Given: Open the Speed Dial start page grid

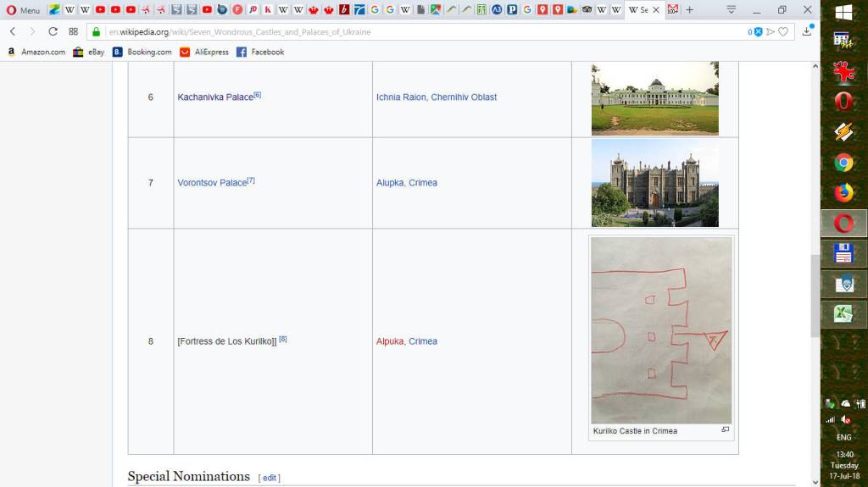Looking at the screenshot, I should pyautogui.click(x=74, y=31).
